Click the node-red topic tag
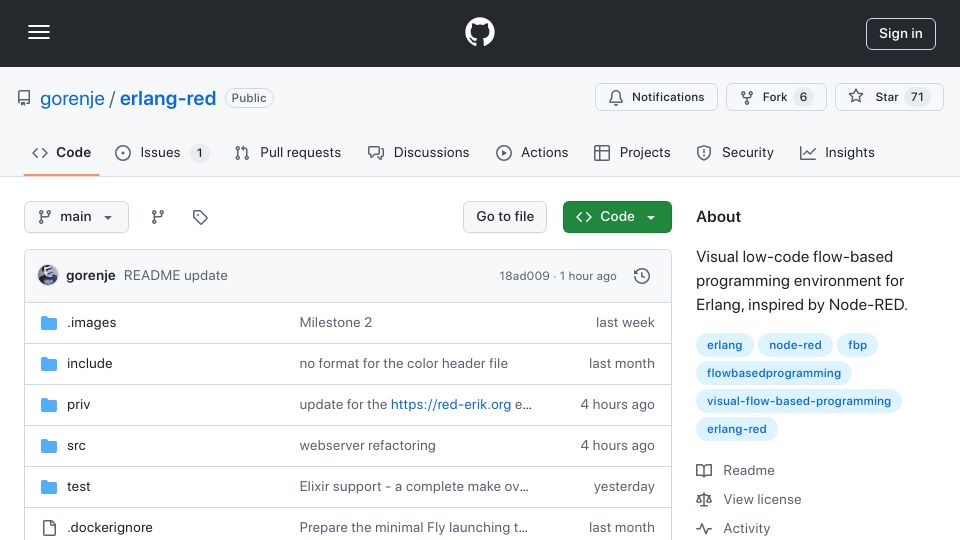 point(795,345)
